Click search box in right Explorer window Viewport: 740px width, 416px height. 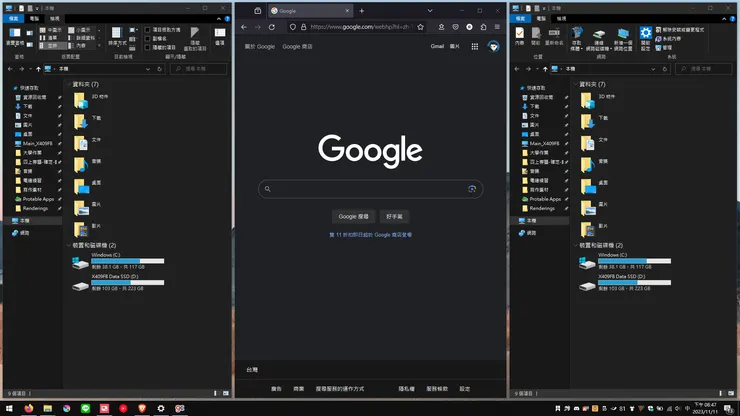[704, 69]
